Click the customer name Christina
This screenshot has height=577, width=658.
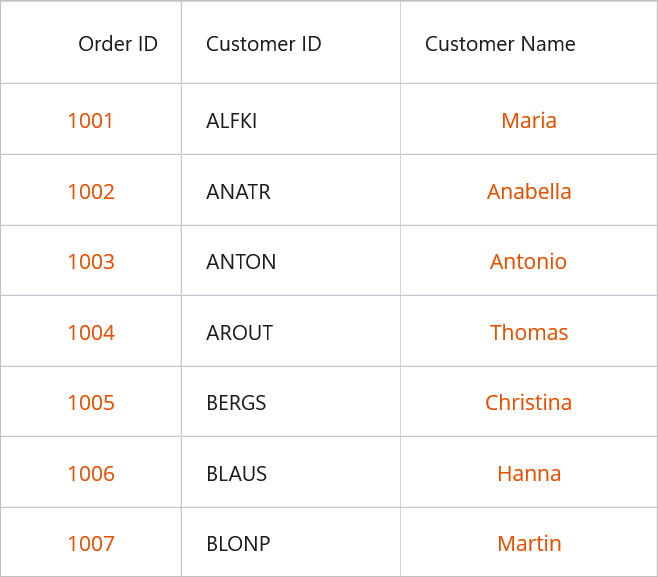(x=529, y=403)
